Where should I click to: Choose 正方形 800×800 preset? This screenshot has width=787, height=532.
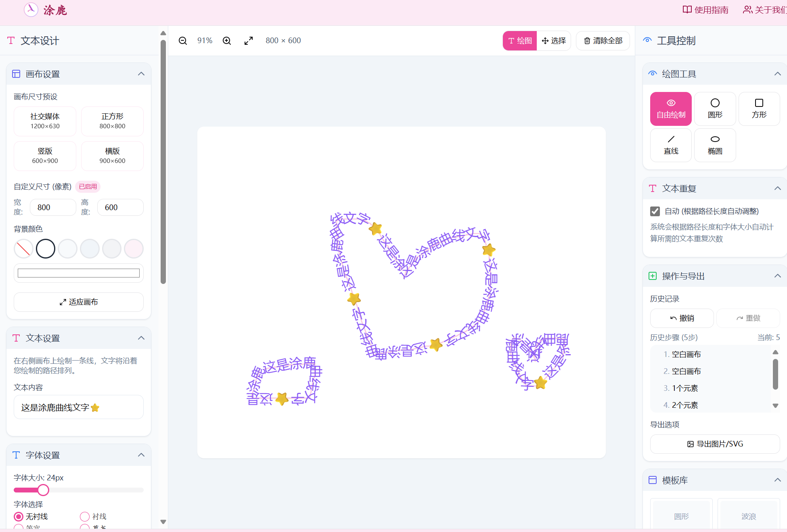click(112, 121)
